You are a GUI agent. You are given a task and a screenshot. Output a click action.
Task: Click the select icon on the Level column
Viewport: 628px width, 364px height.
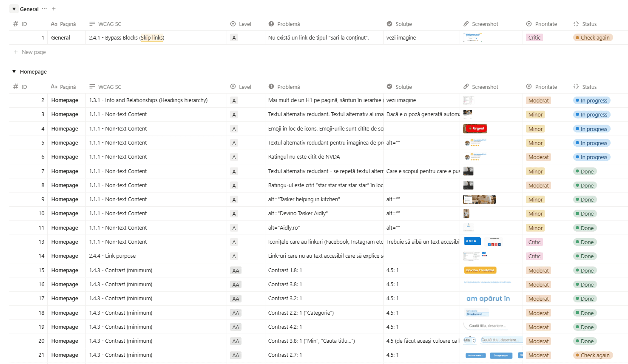tap(233, 24)
